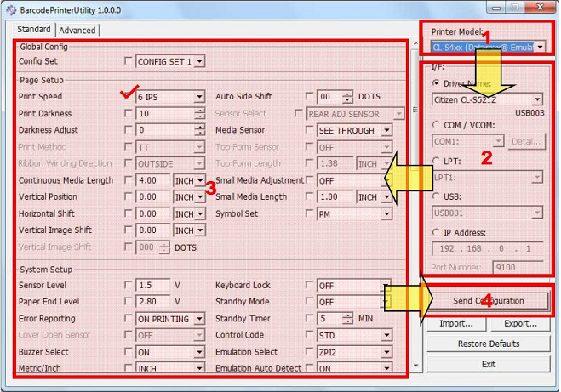561x392 pixels.
Task: Click the Continuous Media Length value field
Action: pyautogui.click(x=153, y=180)
